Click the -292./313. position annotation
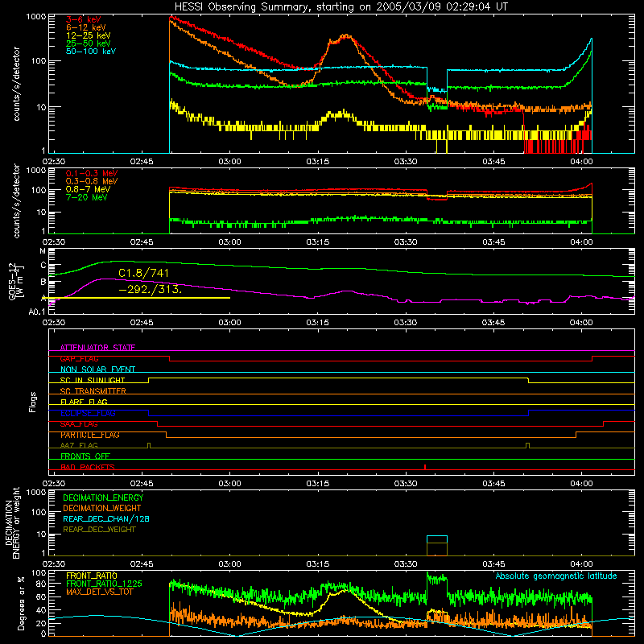Viewport: 644px width, 644px height. 150,289
